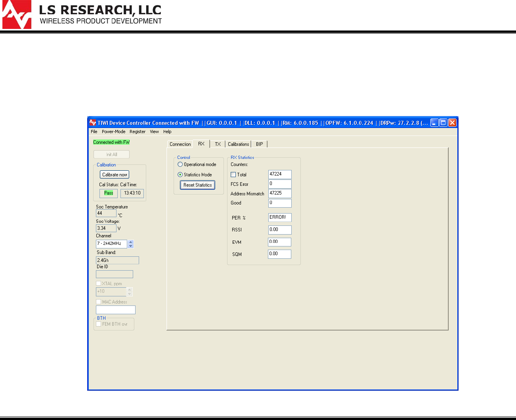Maximize the TIWI Device Controller window
Screen dimensions: 516x420
443,123
